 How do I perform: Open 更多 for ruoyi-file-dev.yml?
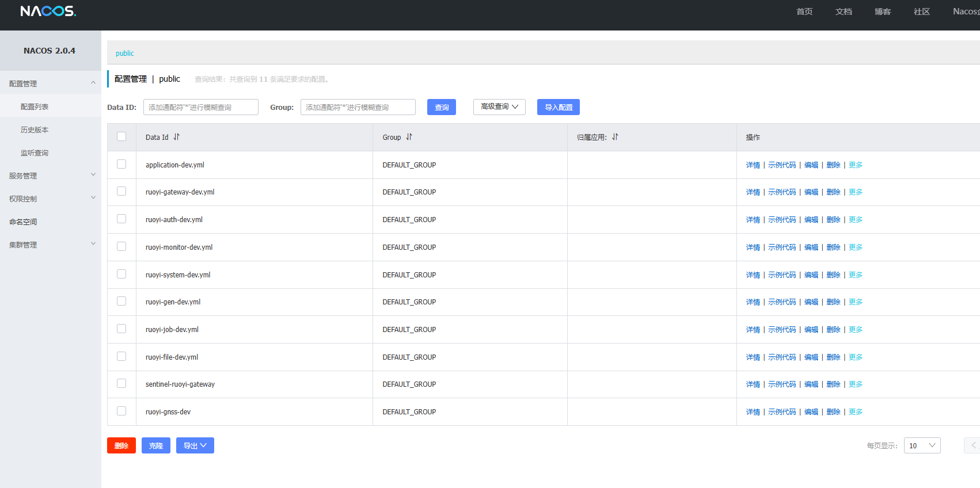[856, 357]
